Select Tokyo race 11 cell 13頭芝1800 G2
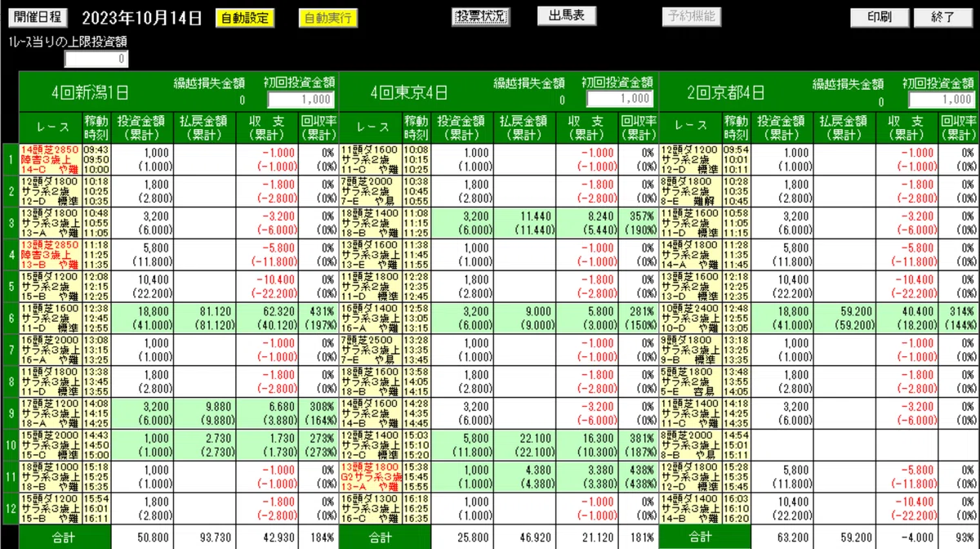 pyautogui.click(x=370, y=476)
